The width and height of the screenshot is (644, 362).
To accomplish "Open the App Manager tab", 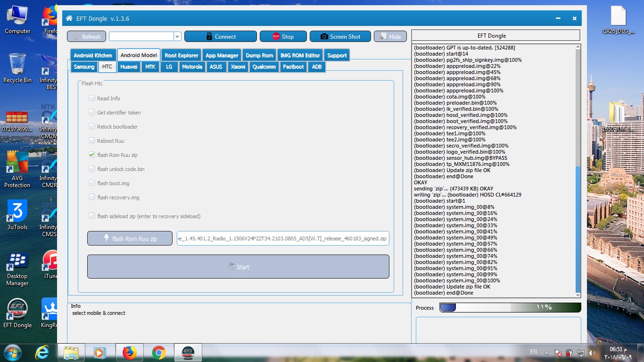I will [222, 55].
